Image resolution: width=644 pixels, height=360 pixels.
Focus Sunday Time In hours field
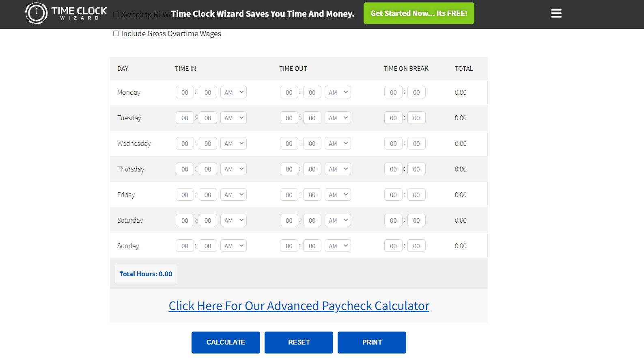point(185,246)
